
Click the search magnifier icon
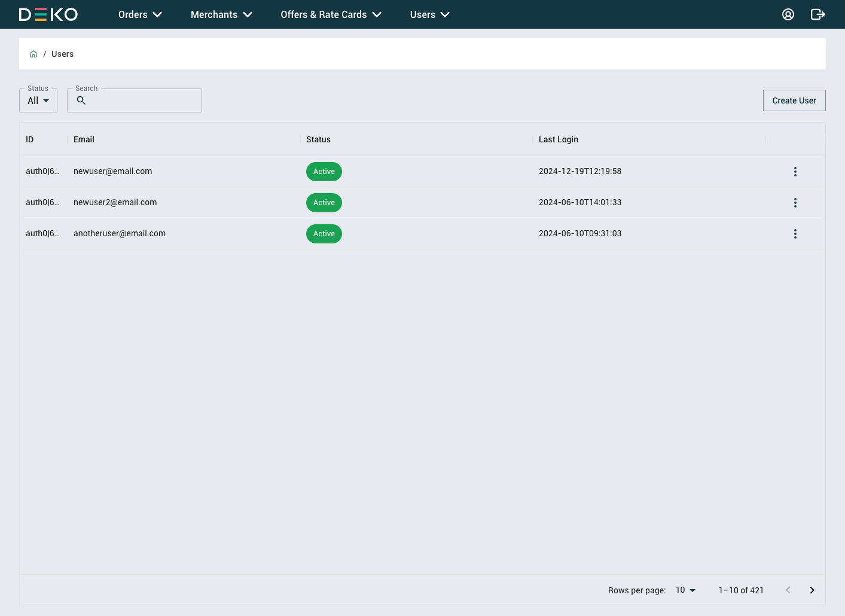[x=81, y=100]
